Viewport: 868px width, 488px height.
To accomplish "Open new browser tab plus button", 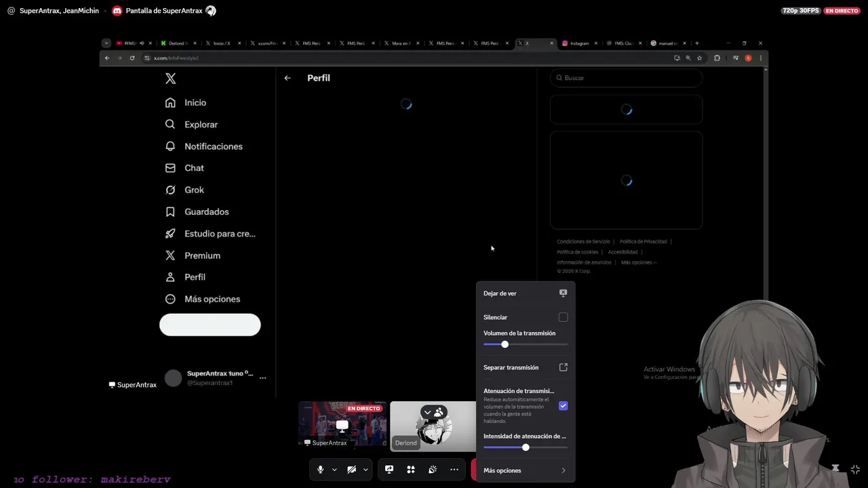I will point(696,43).
